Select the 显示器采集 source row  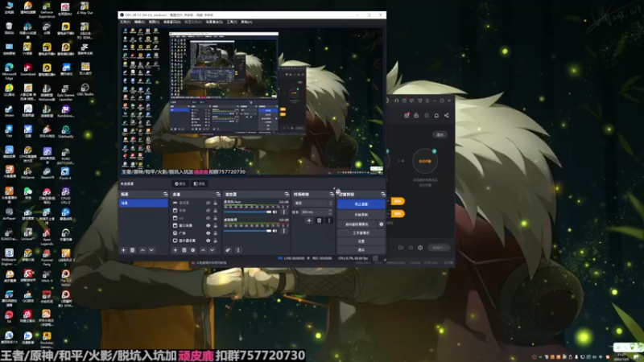(195, 241)
